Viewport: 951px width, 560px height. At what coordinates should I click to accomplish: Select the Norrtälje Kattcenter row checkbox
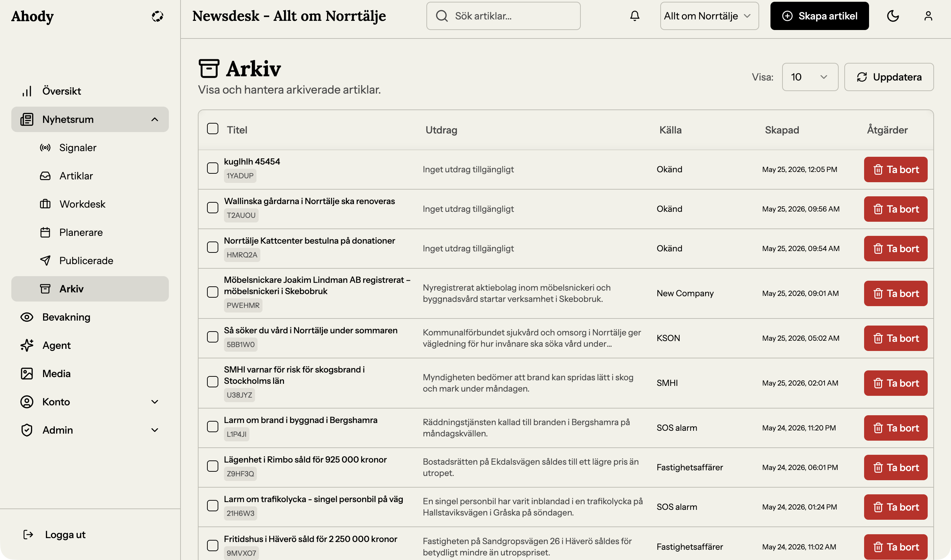coord(213,248)
